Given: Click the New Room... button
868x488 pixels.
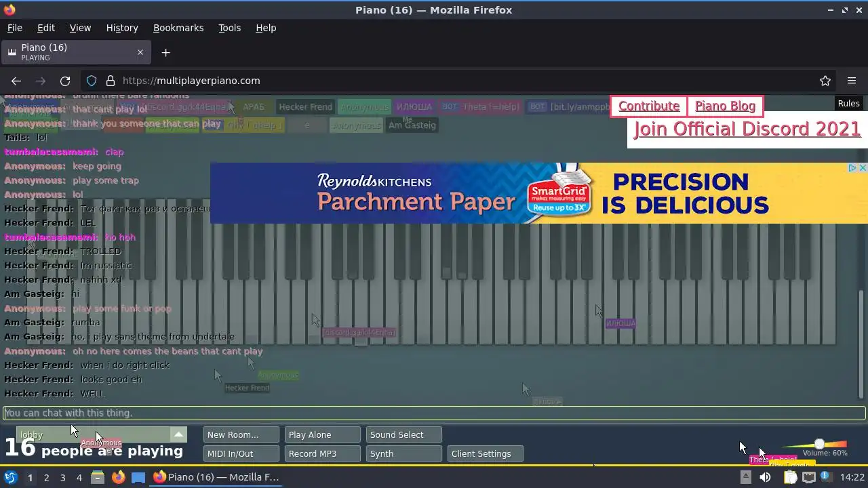Looking at the screenshot, I should [241, 434].
